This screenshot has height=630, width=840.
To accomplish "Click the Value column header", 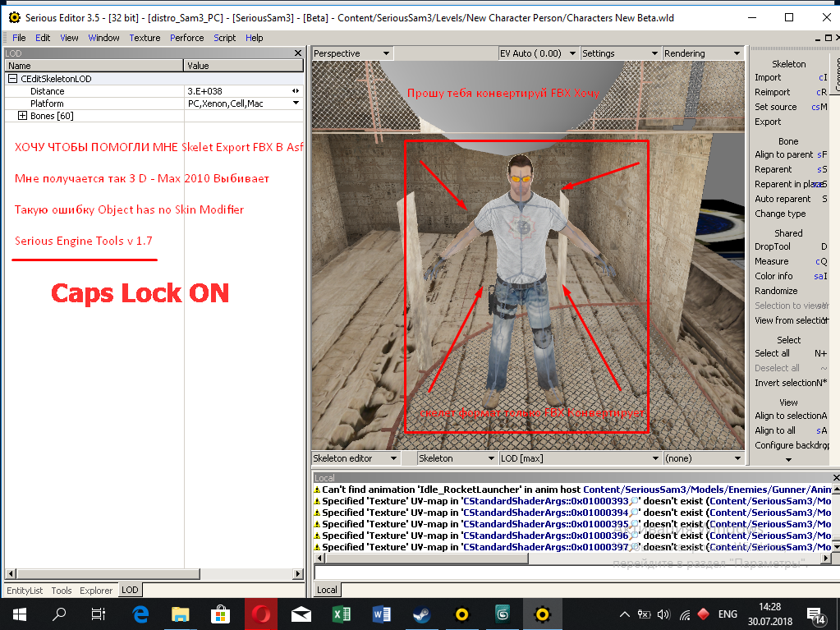I will [x=244, y=66].
